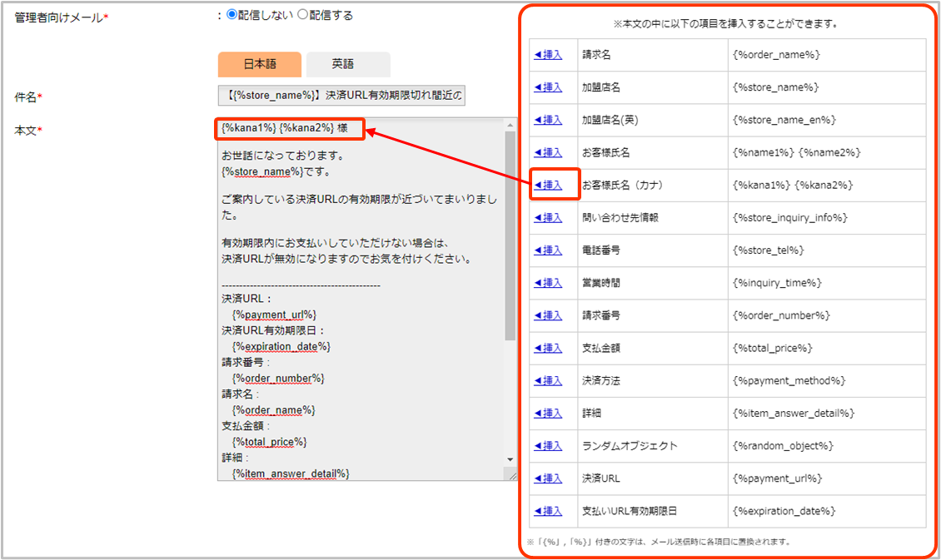Click 挿入 next to お客様氏名
Screen dimensions: 941x560
tap(548, 152)
